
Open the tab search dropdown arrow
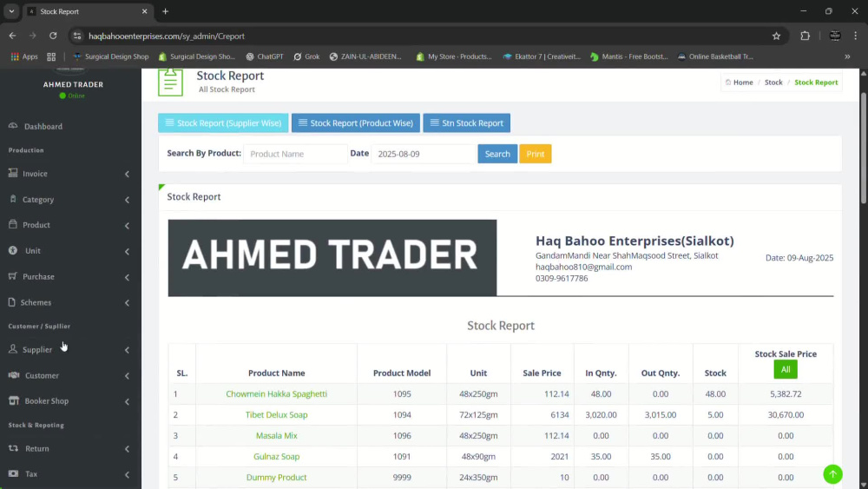pos(11,11)
